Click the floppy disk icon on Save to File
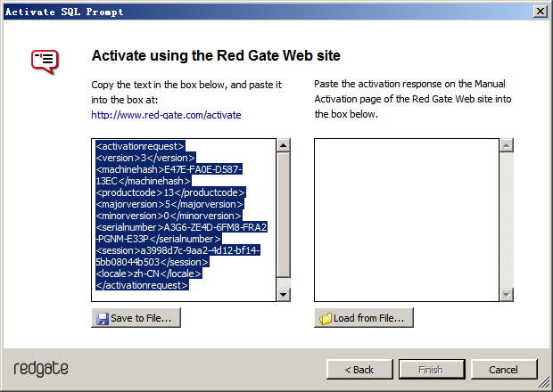Viewport: 553px width, 392px height. pyautogui.click(x=103, y=318)
